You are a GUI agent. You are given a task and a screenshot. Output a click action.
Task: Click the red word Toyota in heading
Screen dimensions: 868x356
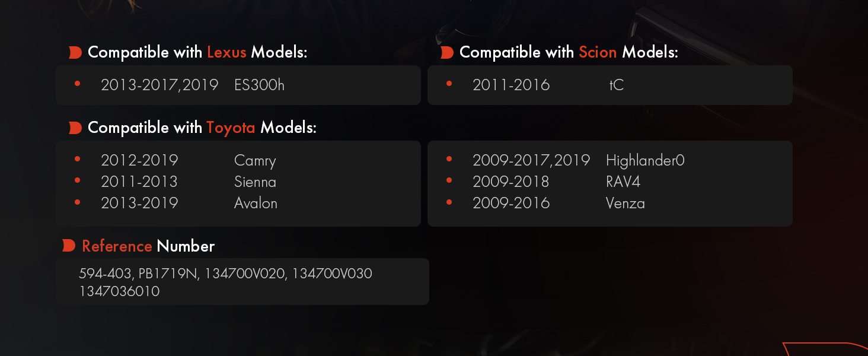pyautogui.click(x=231, y=128)
